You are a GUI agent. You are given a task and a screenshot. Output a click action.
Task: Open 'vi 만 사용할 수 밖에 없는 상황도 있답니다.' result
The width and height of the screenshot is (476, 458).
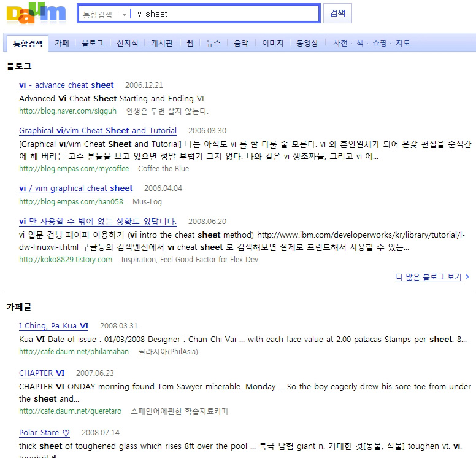(98, 222)
